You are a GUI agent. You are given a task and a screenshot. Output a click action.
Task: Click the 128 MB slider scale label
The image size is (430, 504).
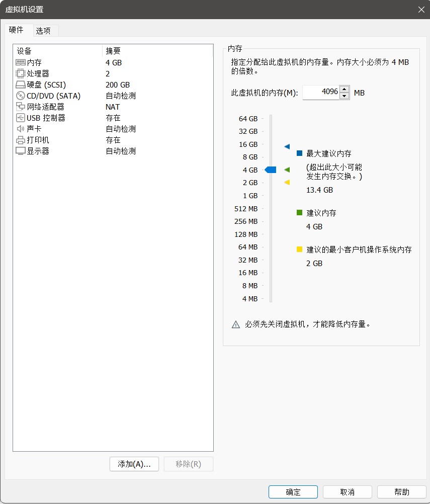[246, 234]
